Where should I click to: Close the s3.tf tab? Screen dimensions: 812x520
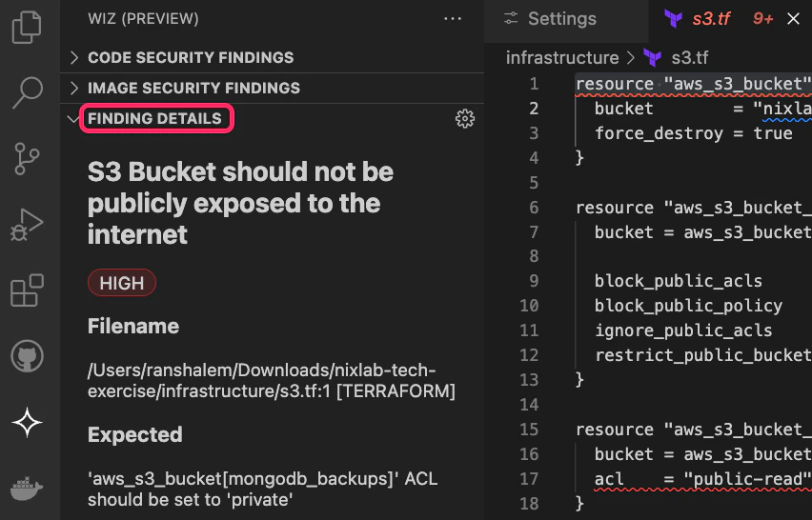tap(793, 19)
